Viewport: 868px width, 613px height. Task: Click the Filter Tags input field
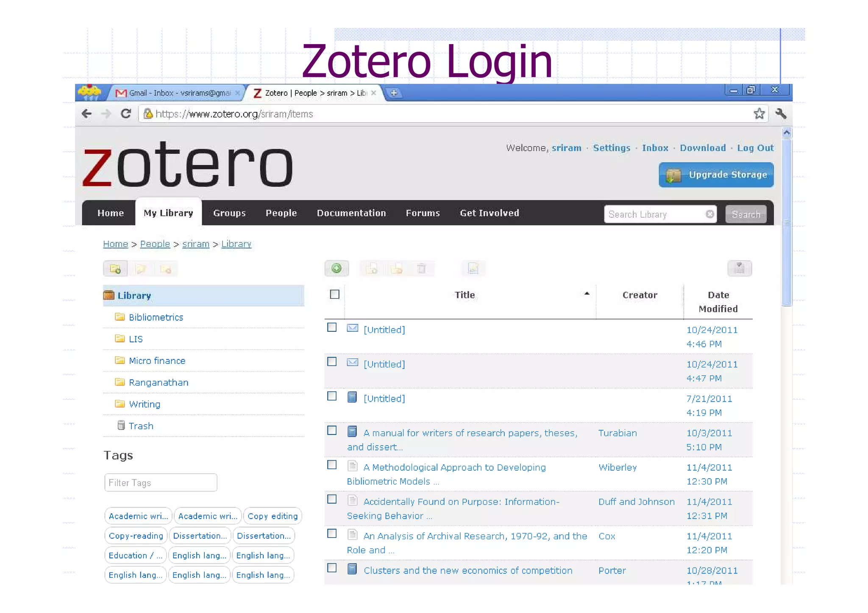tap(161, 483)
